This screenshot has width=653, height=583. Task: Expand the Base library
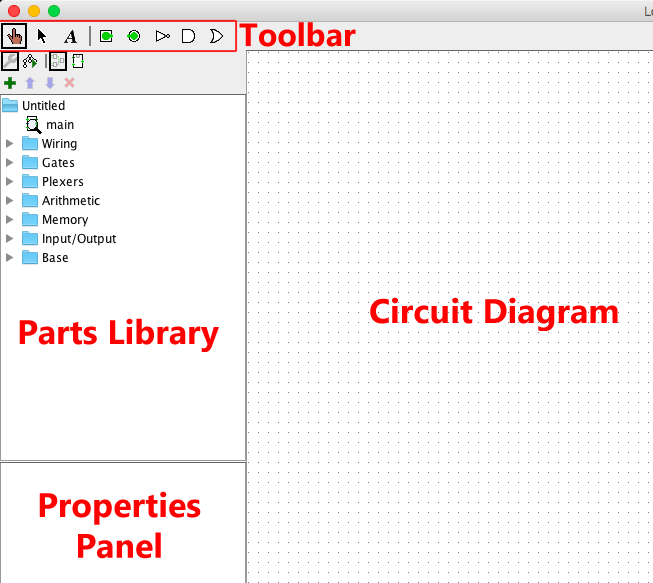(x=10, y=258)
